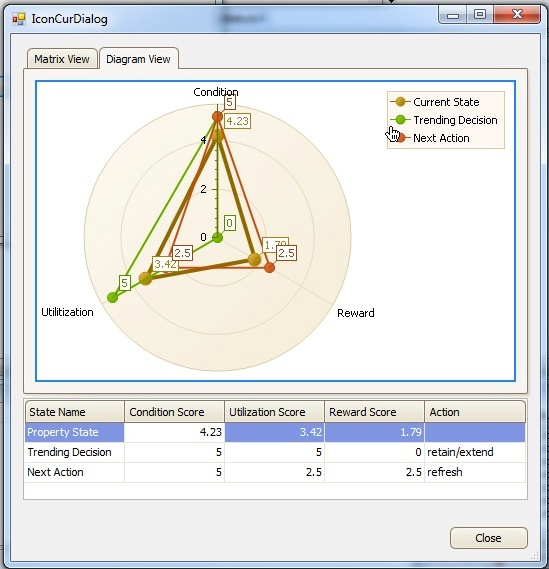Select the Diagram View tab

139,59
